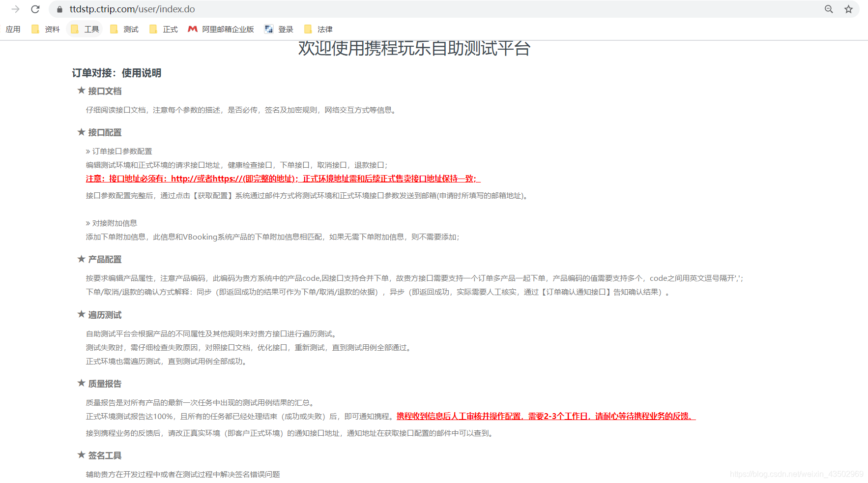The height and width of the screenshot is (483, 868).
Task: Click the 正式 folder icon
Action: [x=153, y=29]
